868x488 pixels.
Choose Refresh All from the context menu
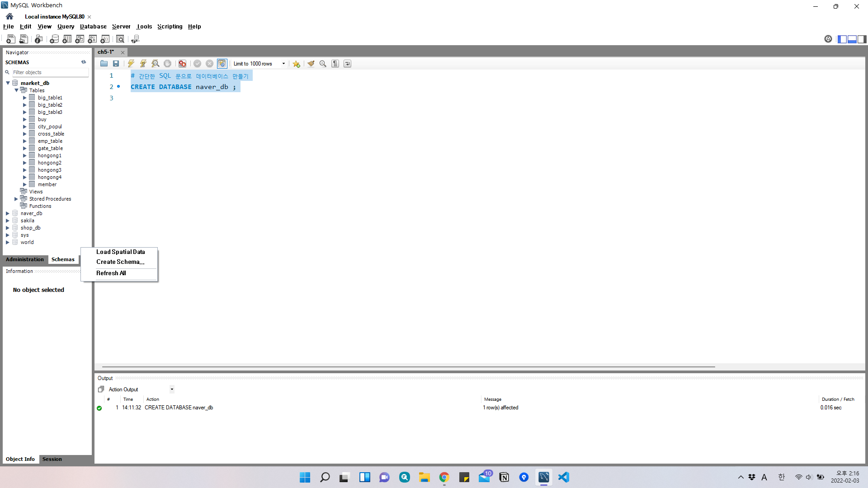(x=111, y=273)
